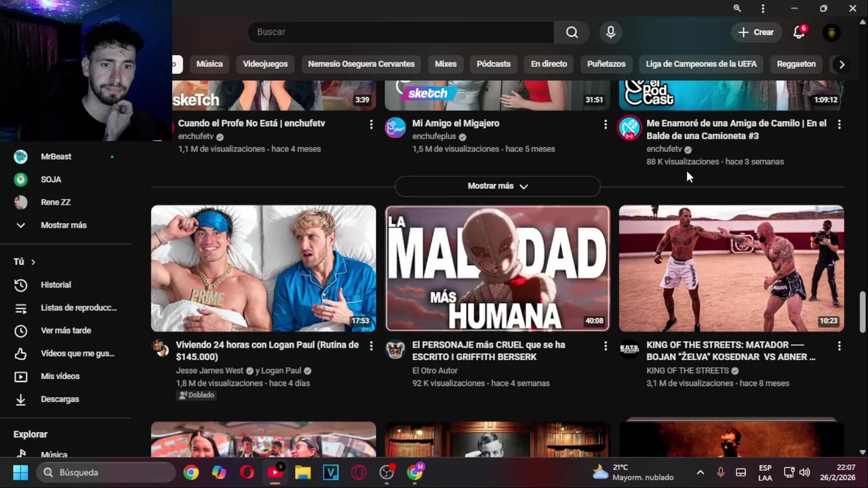Activate voice search microphone icon
Viewport: 868px width, 488px height.
coord(610,32)
